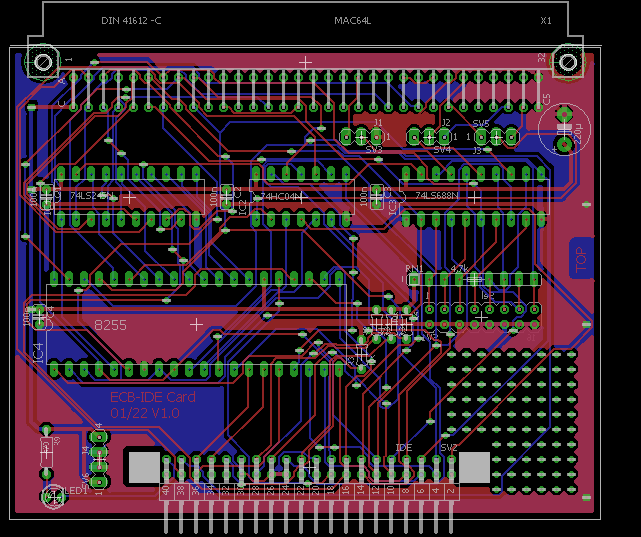Click the IC4 designator label

pyautogui.click(x=38, y=352)
